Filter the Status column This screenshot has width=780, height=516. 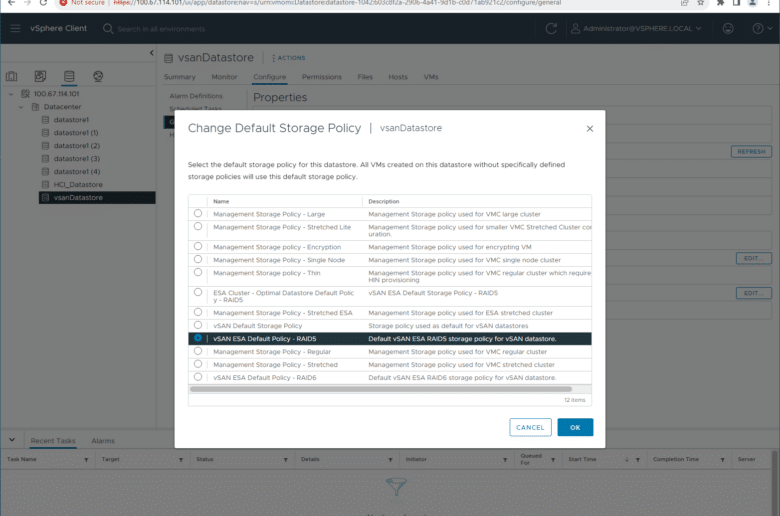[x=286, y=460]
